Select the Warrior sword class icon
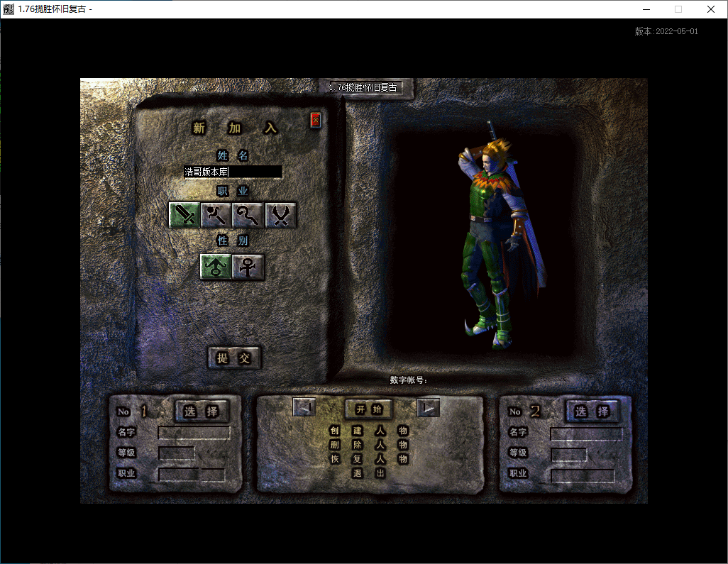This screenshot has height=564, width=728. pyautogui.click(x=184, y=215)
